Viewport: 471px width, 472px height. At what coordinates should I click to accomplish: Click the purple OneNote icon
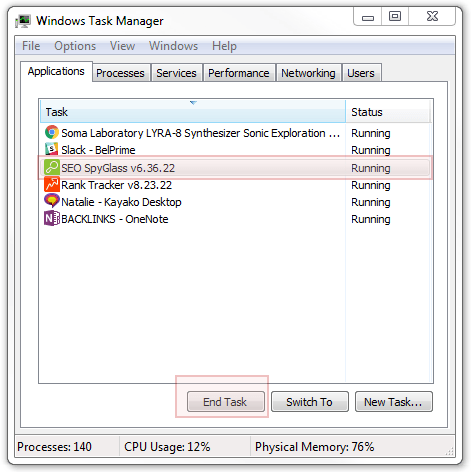click(52, 218)
